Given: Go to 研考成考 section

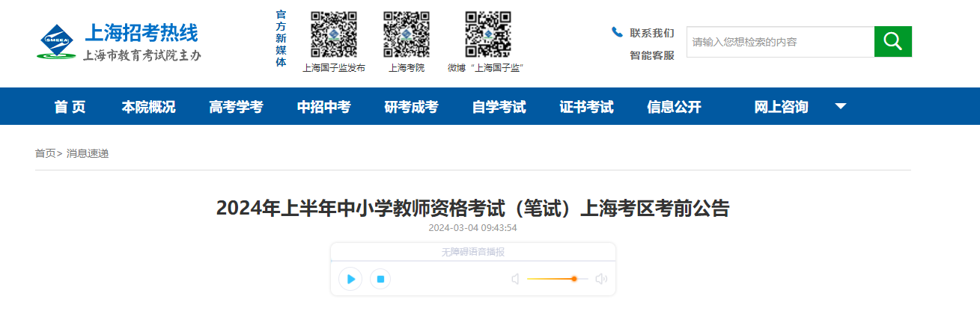Looking at the screenshot, I should tap(411, 107).
